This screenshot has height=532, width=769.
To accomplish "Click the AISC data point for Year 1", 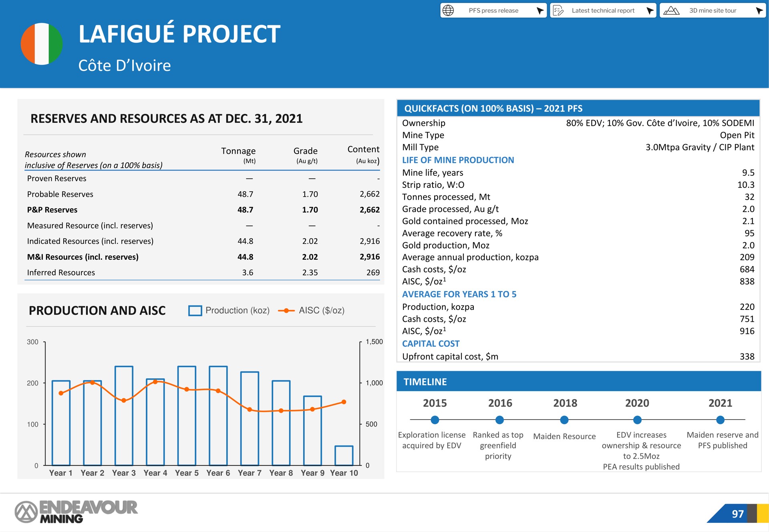I will point(61,393).
